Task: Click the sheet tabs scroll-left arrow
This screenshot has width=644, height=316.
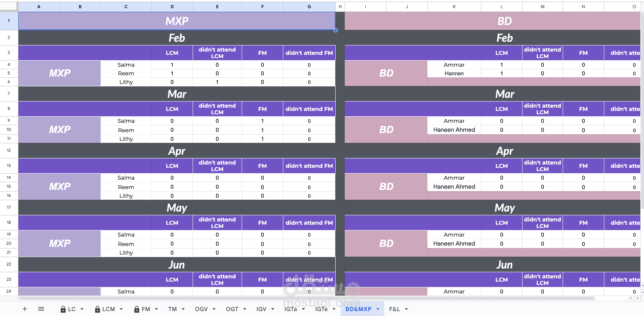Action: pos(631,298)
